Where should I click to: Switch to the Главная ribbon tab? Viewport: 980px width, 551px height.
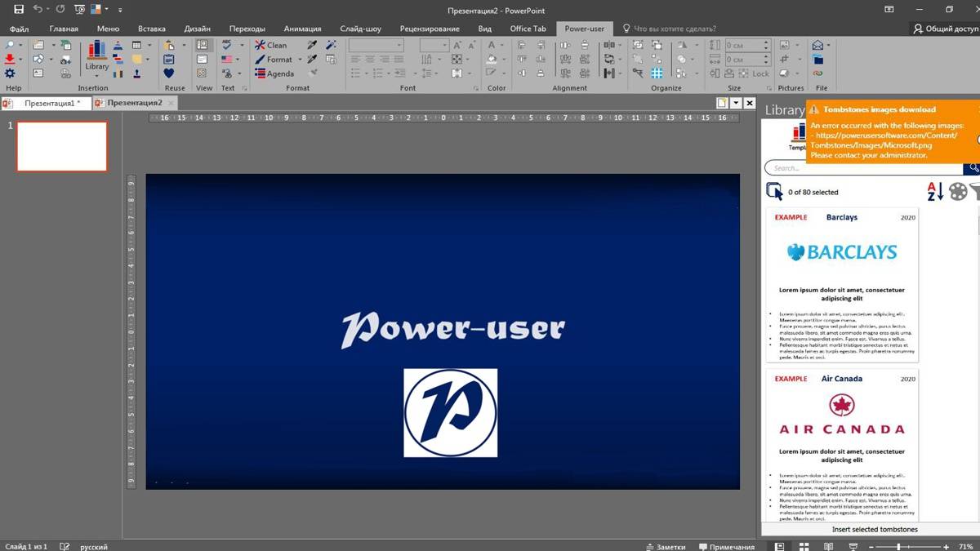coord(64,29)
